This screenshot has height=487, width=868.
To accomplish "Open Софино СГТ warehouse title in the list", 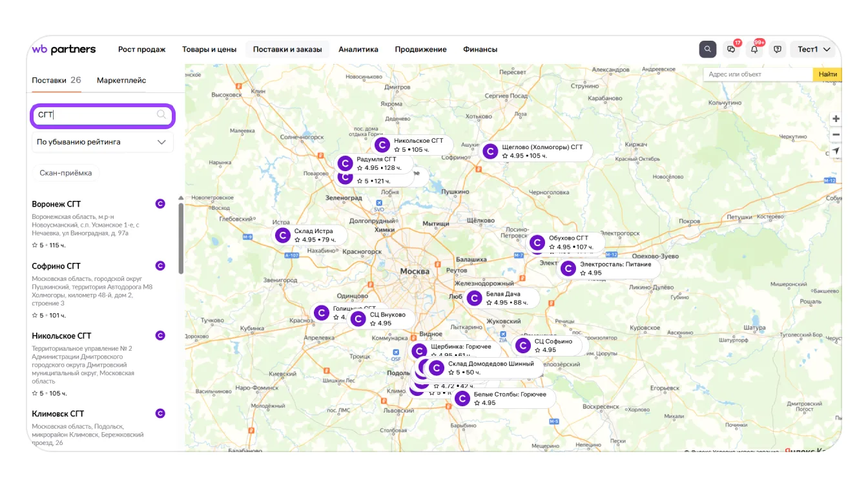I will point(56,266).
